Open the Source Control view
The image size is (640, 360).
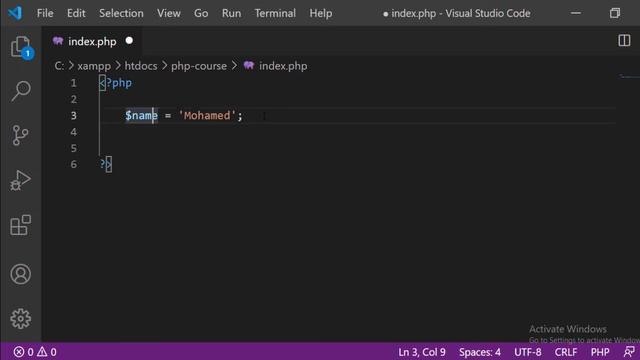(20, 135)
